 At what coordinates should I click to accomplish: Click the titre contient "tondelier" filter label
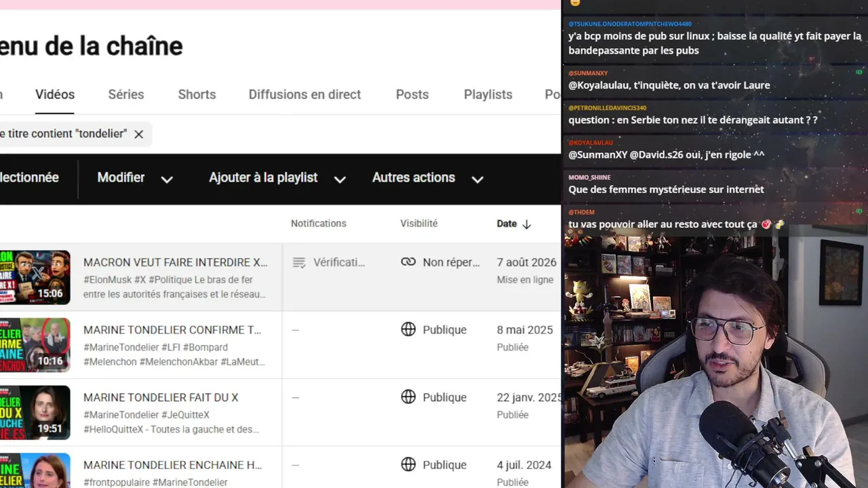click(64, 134)
